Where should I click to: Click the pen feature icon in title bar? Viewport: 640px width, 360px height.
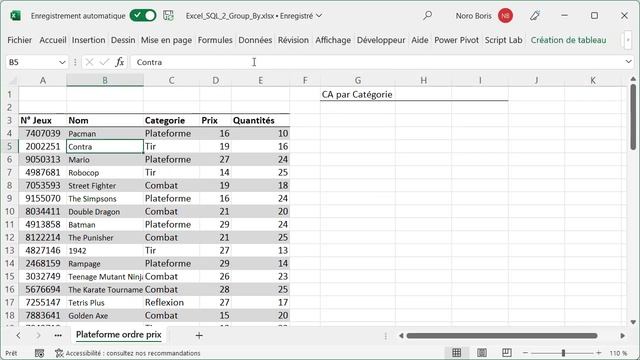coord(535,16)
